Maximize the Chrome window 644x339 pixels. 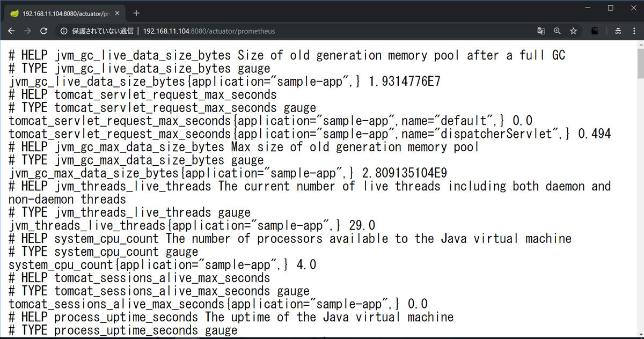click(x=610, y=8)
